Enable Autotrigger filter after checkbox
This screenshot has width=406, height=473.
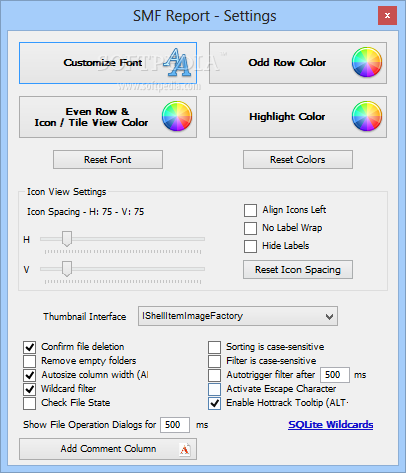(x=214, y=375)
